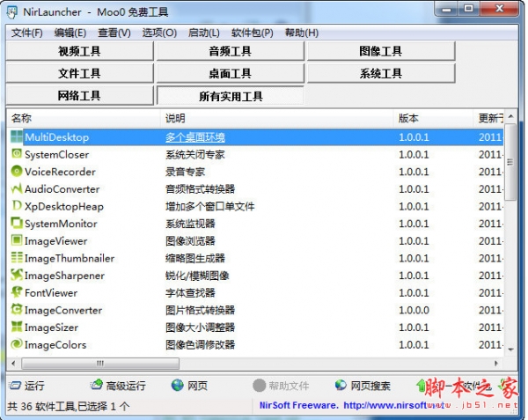The width and height of the screenshot is (528, 420).
Task: Open the NirSoft Freeware website link
Action: coord(354,405)
